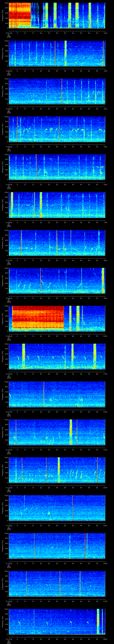Click the 12:15:00 start time label

point(9,563)
